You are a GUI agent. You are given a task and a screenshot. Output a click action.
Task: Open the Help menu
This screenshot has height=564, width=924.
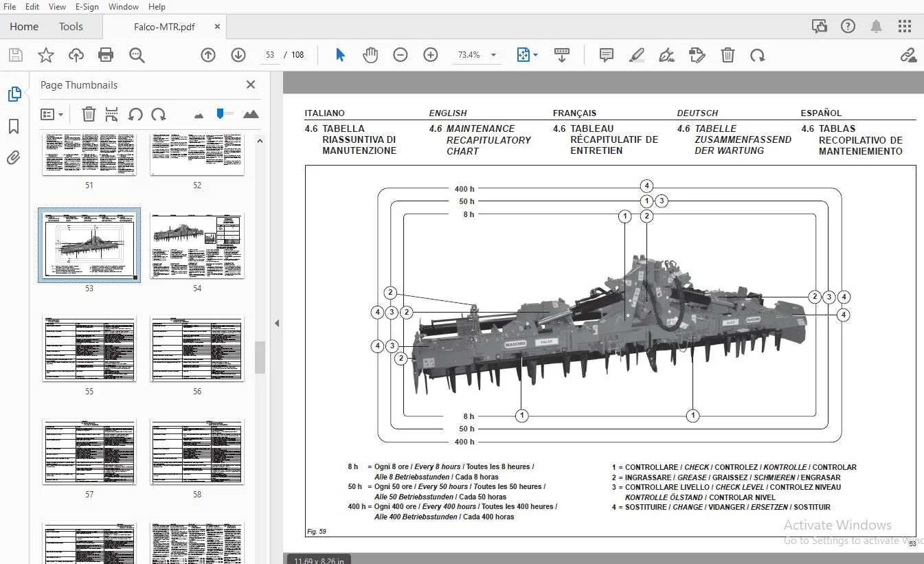point(157,7)
